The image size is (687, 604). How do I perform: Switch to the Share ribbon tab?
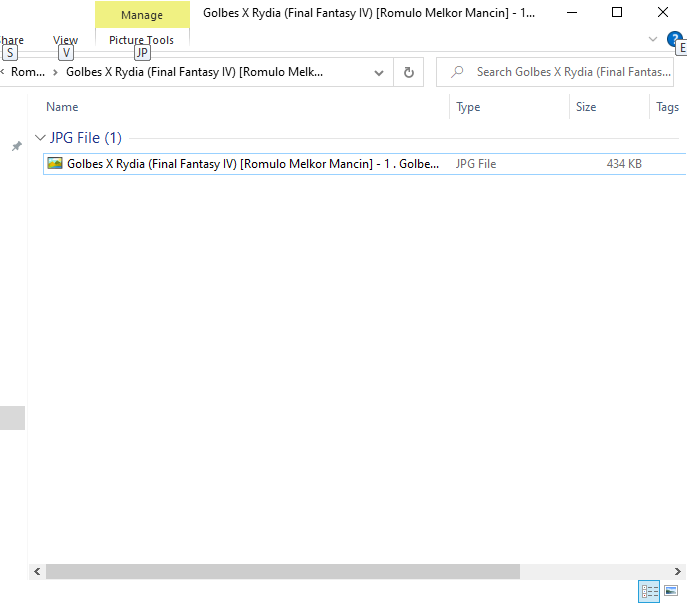(x=11, y=40)
